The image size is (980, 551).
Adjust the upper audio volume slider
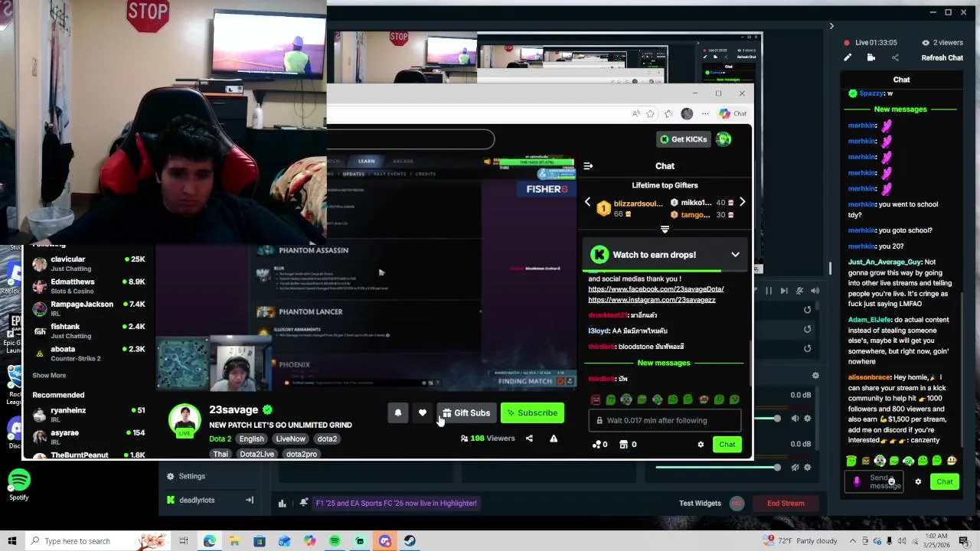coord(776,419)
